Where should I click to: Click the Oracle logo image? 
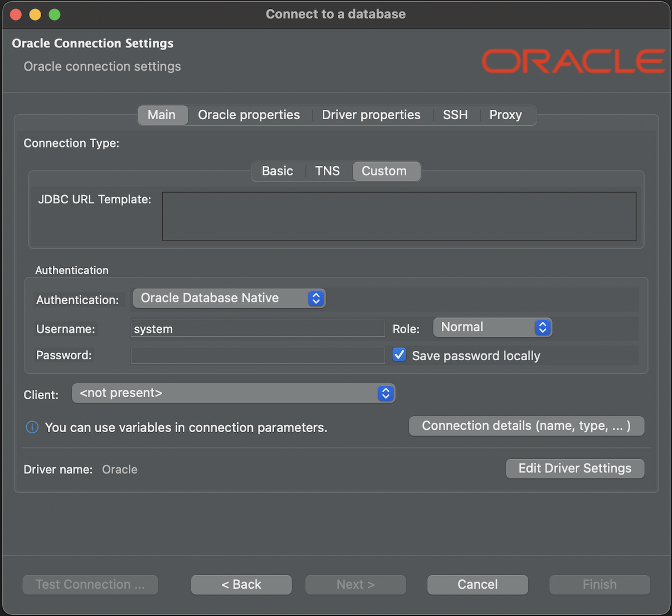click(x=573, y=61)
